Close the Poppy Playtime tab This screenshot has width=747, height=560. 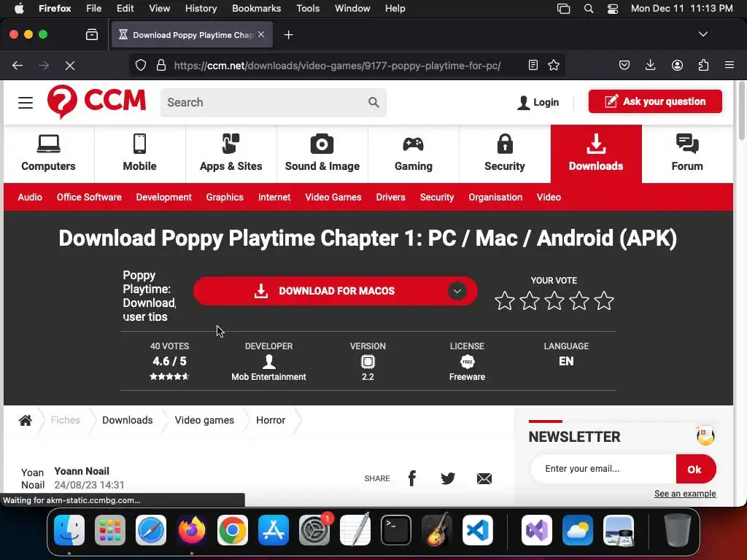click(x=261, y=34)
